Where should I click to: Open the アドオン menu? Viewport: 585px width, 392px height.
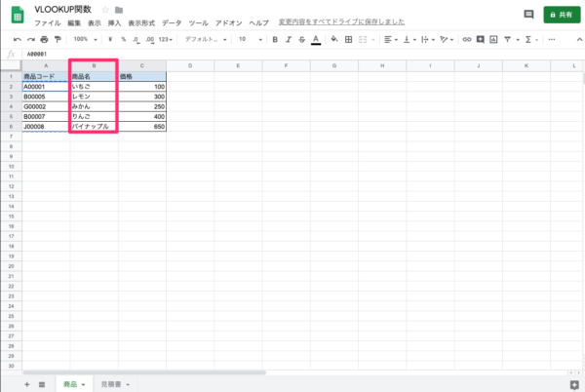click(229, 23)
